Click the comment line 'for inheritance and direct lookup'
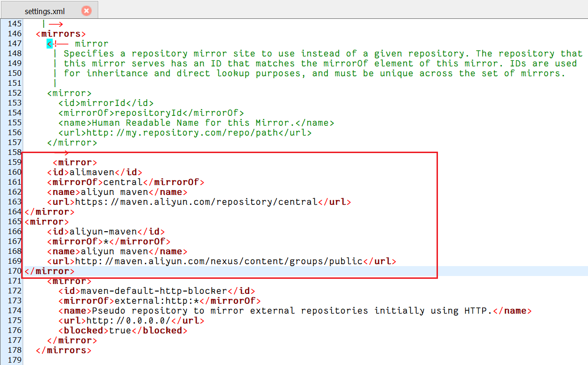 (314, 73)
